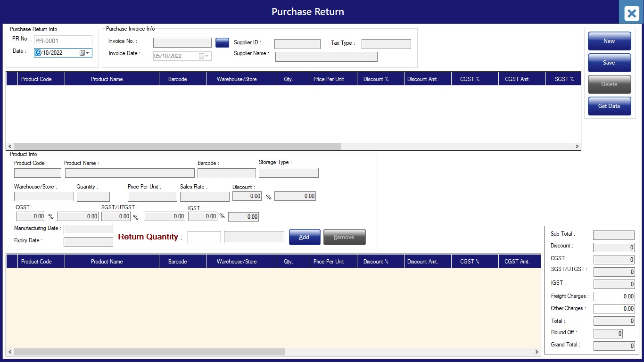Click the Save button
Viewport: 644px width, 362px height.
tap(609, 63)
